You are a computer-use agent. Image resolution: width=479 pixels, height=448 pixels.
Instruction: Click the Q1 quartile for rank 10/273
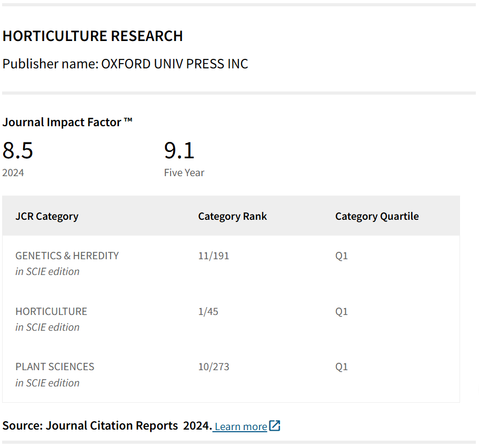tap(342, 366)
